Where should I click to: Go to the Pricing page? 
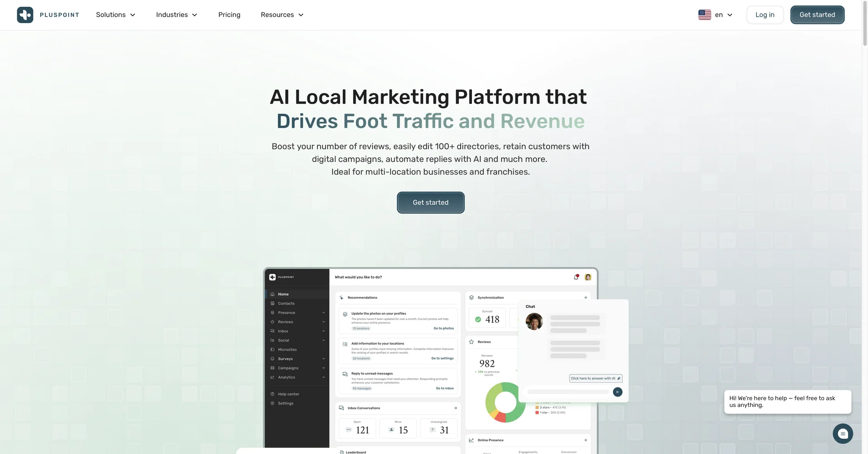(x=229, y=15)
